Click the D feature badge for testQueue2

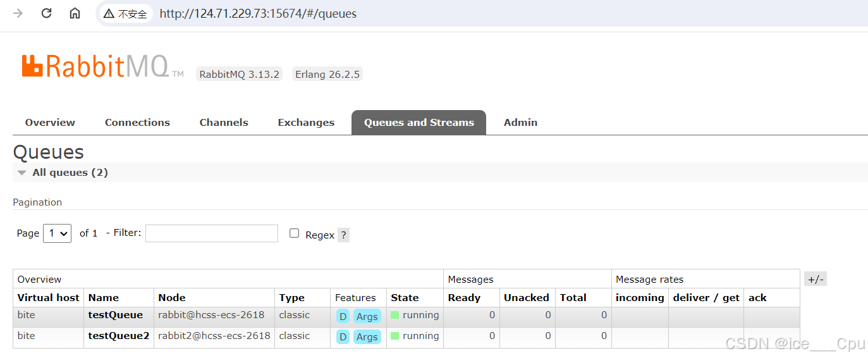[x=343, y=336]
